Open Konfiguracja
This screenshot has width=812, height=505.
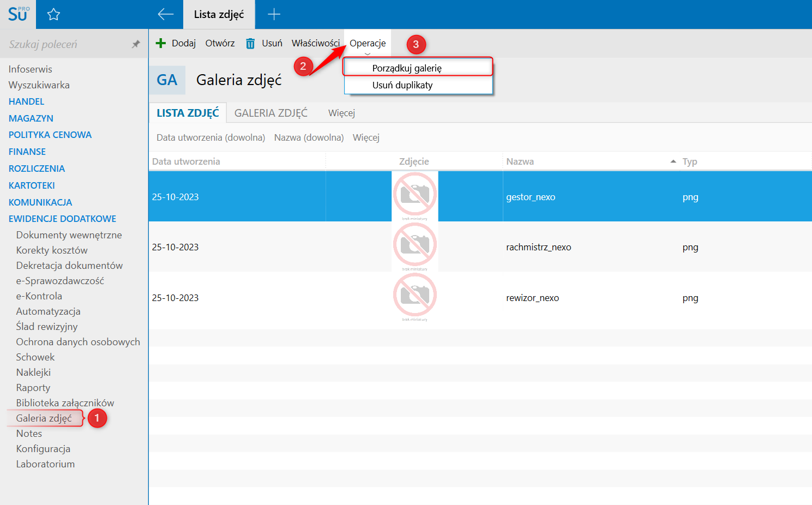(x=43, y=449)
